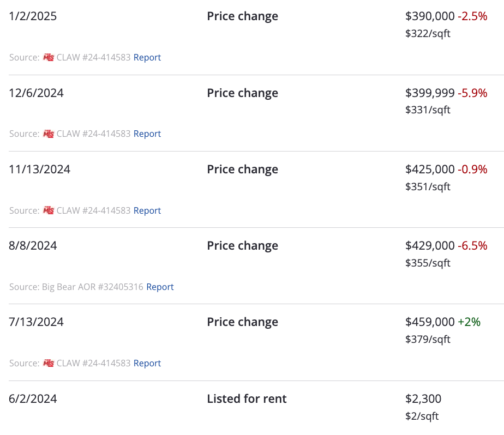Click MLS logo in the 11/13/2024 source line

pyautogui.click(x=49, y=210)
